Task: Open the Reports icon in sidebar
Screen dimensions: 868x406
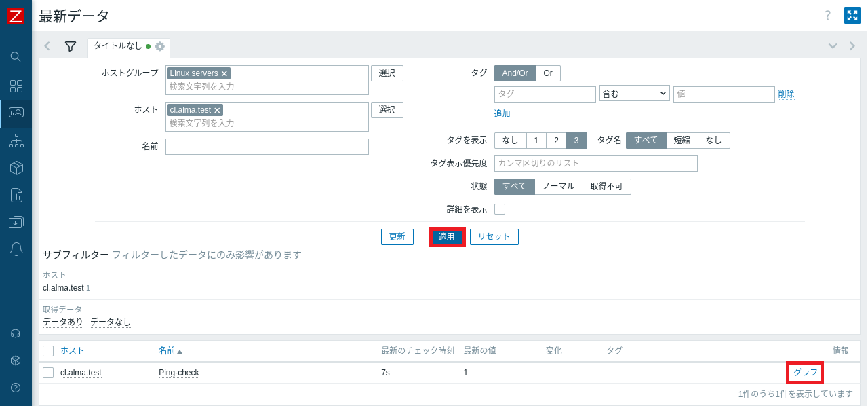Action: (16, 195)
